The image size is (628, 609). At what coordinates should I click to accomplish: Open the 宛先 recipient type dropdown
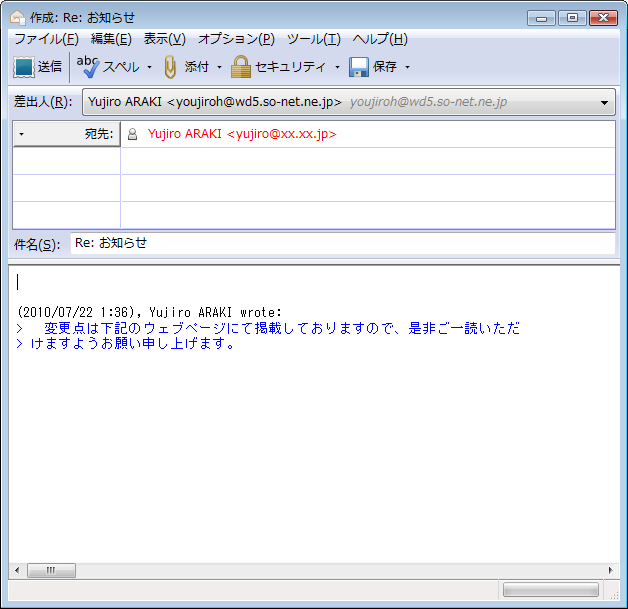pos(22,134)
